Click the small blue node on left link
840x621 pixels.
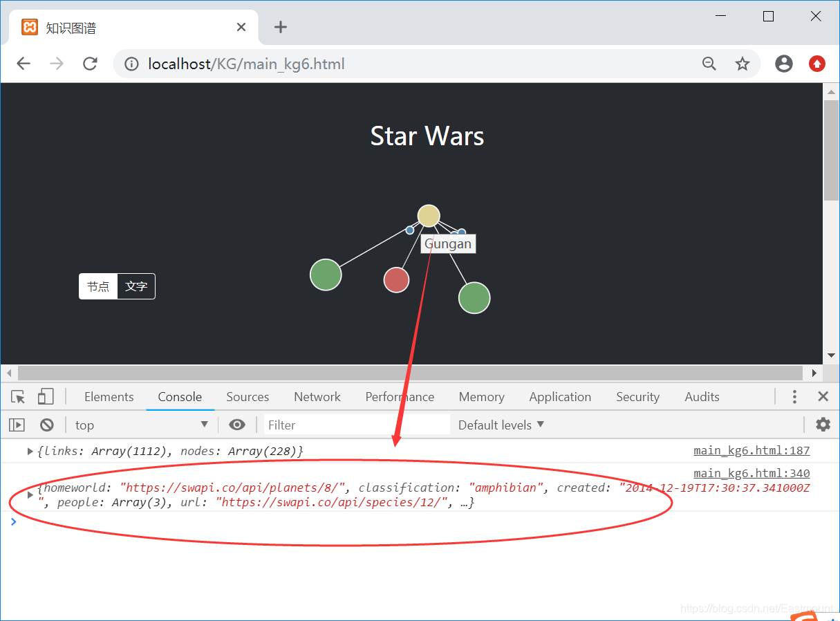pos(409,230)
